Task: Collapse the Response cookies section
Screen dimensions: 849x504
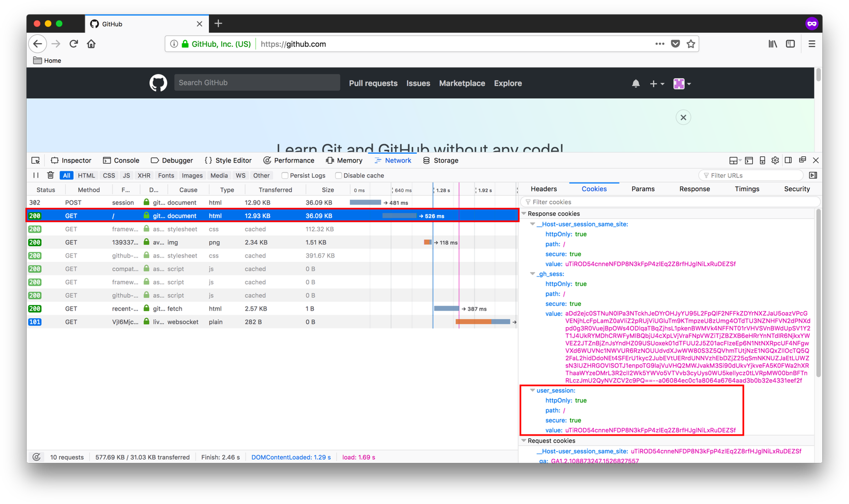Action: click(x=524, y=213)
